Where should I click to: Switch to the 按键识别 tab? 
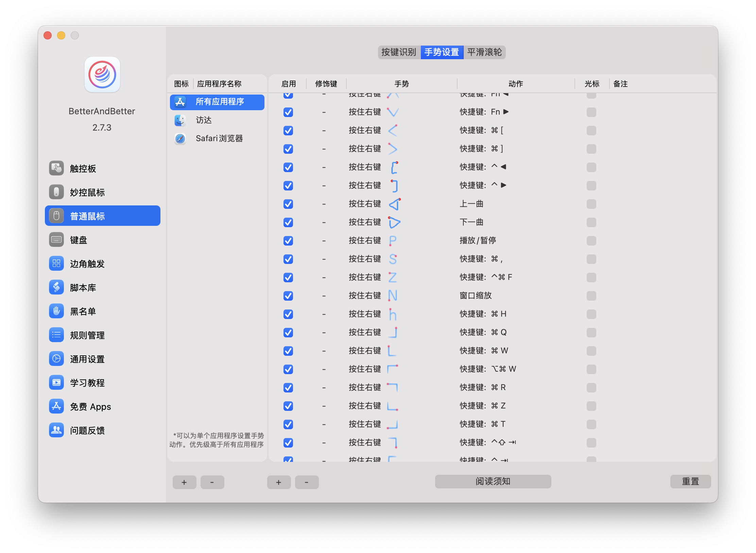click(399, 52)
